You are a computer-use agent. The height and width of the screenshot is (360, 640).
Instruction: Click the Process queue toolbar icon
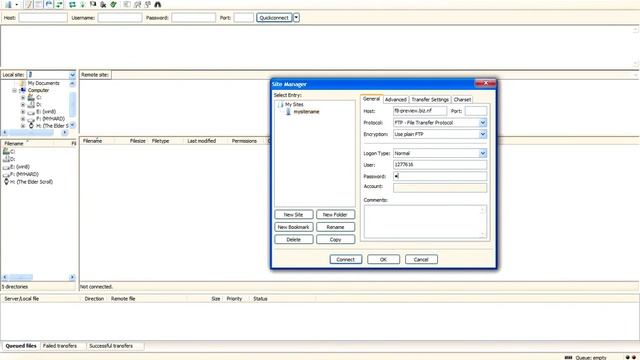tap(83, 4)
